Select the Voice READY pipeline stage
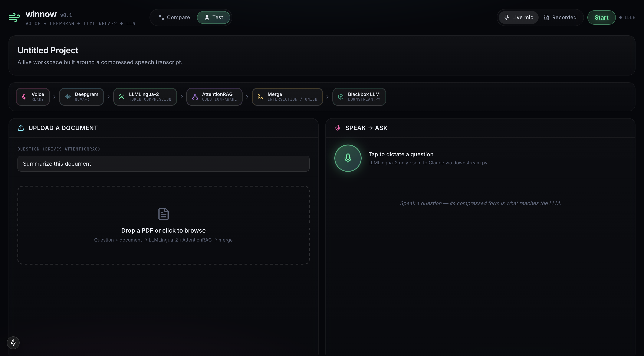 pos(33,97)
